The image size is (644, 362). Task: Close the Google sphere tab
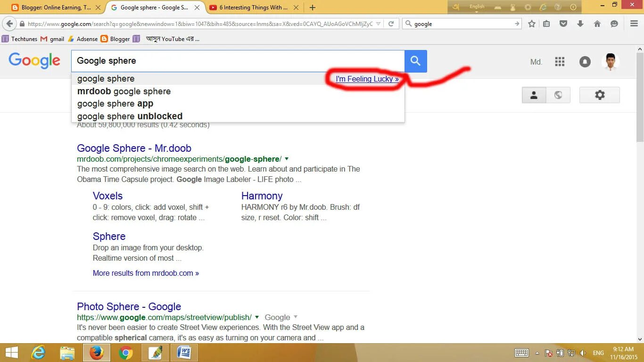tap(197, 8)
